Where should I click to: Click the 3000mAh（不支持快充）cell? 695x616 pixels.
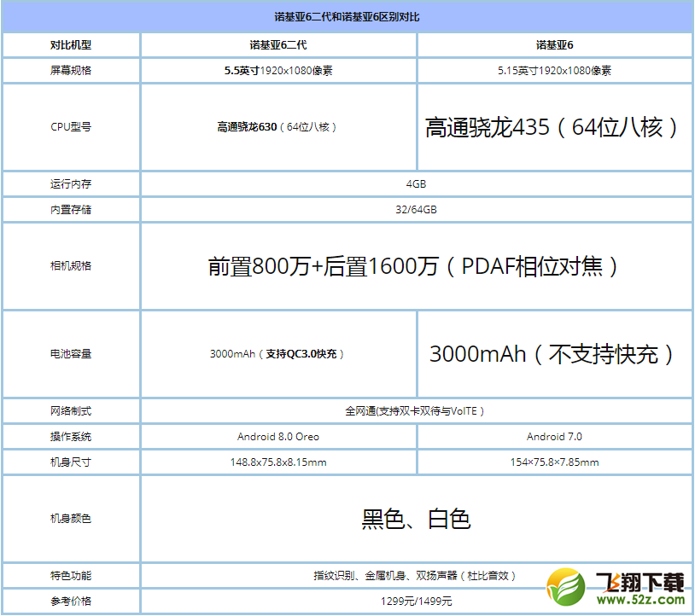coord(554,354)
